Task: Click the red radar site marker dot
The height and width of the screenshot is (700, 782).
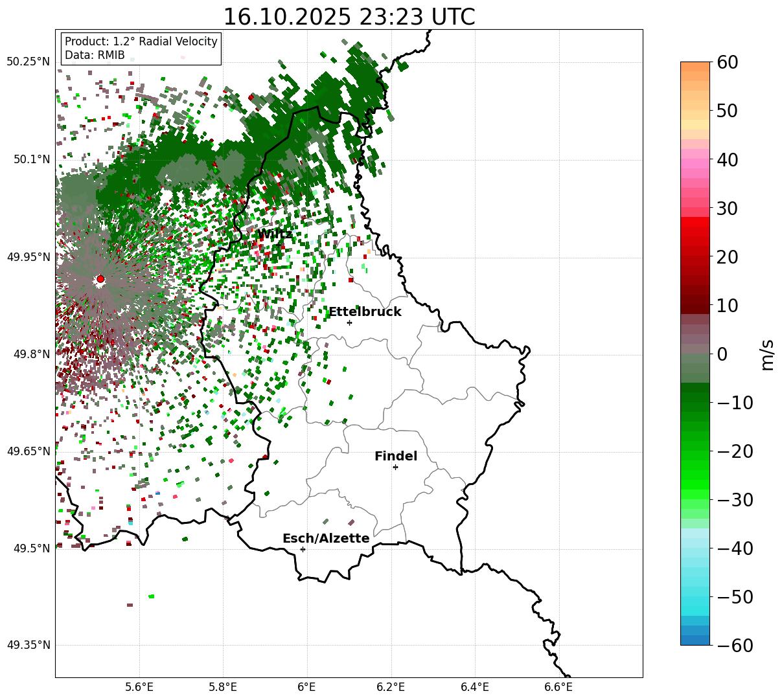Action: coord(100,279)
